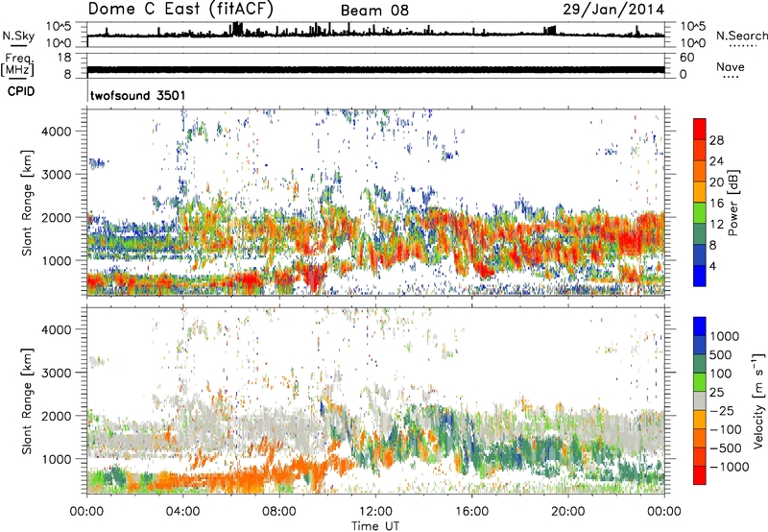Click the "16" label on the power color bar
The height and width of the screenshot is (532, 768).
716,204
